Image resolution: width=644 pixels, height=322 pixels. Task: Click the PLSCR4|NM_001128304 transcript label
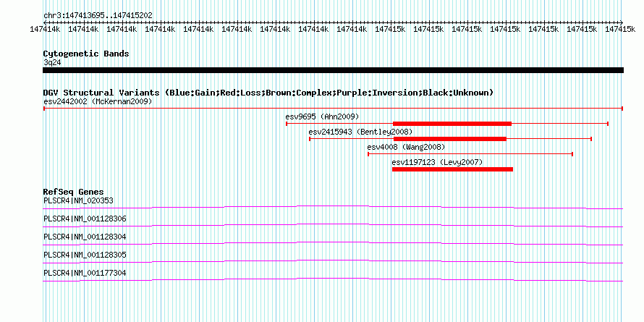(85, 237)
